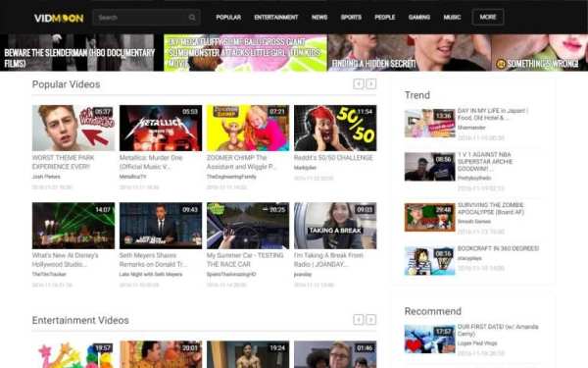Go to next Popular Videos page arrow

click(370, 83)
